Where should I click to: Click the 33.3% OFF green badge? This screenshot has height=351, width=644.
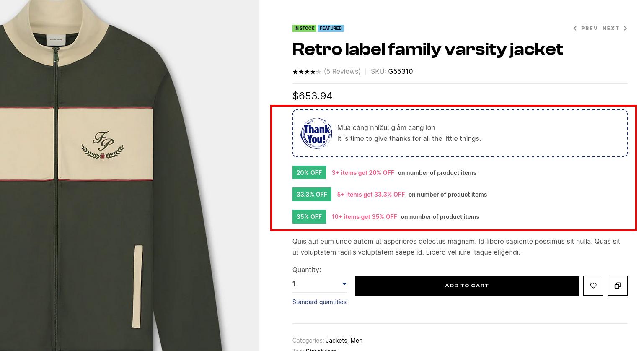point(312,194)
